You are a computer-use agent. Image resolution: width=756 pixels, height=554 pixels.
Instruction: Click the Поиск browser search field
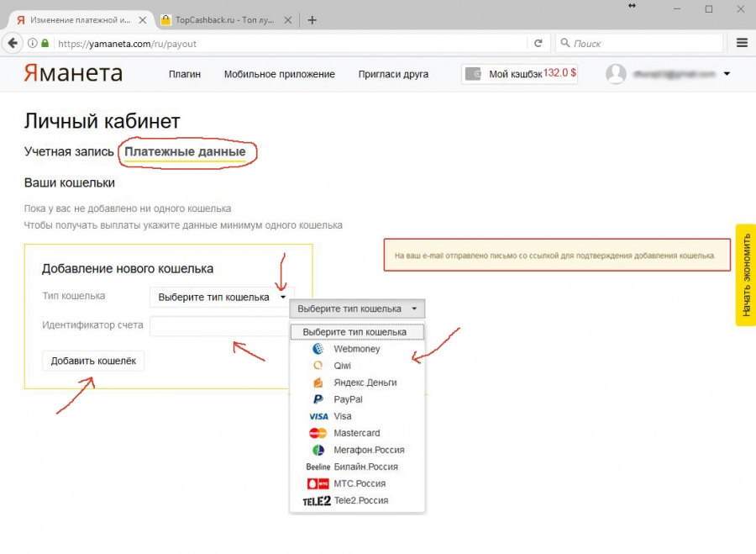[x=639, y=44]
